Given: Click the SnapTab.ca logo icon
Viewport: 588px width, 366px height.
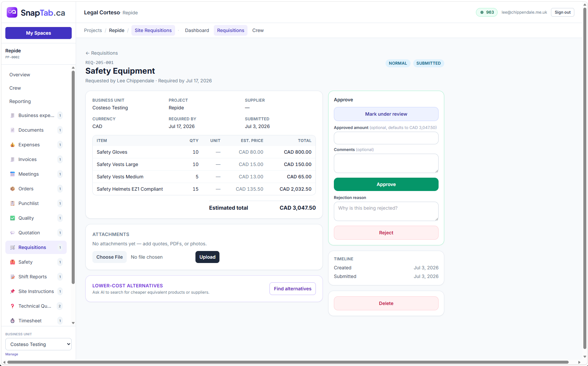Looking at the screenshot, I should (12, 13).
